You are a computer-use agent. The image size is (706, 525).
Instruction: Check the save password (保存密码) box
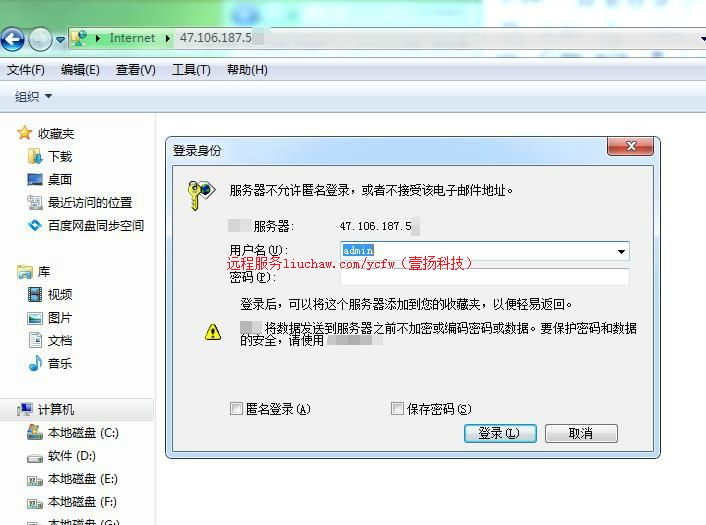coord(397,409)
